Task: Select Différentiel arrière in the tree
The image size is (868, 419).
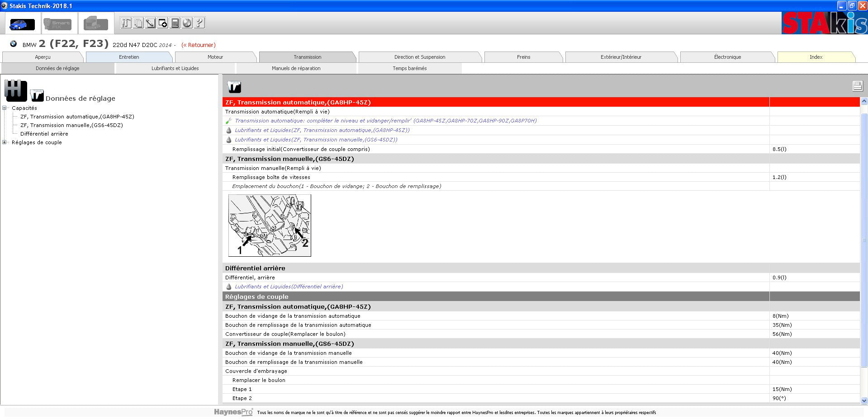Action: point(44,134)
